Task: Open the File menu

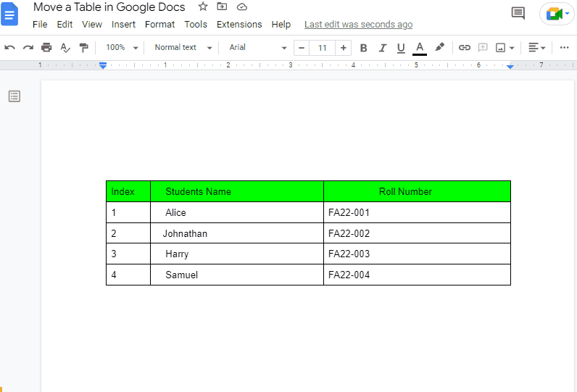Action: (40, 24)
